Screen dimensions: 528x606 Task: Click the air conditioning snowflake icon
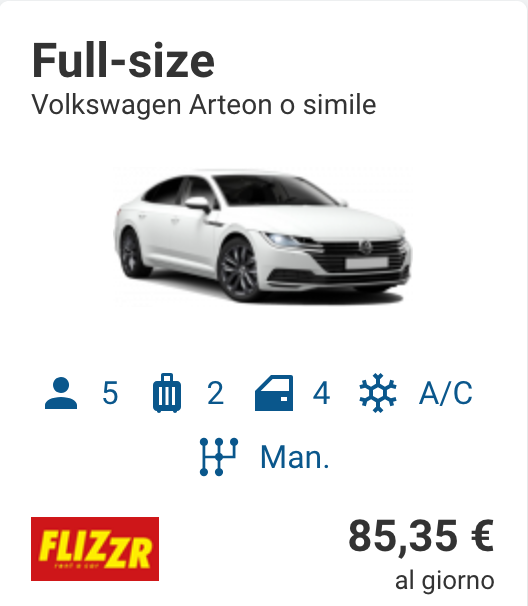378,393
